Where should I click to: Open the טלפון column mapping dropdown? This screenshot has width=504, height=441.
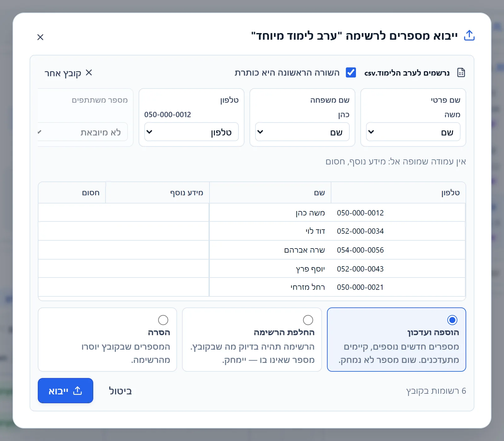[192, 132]
